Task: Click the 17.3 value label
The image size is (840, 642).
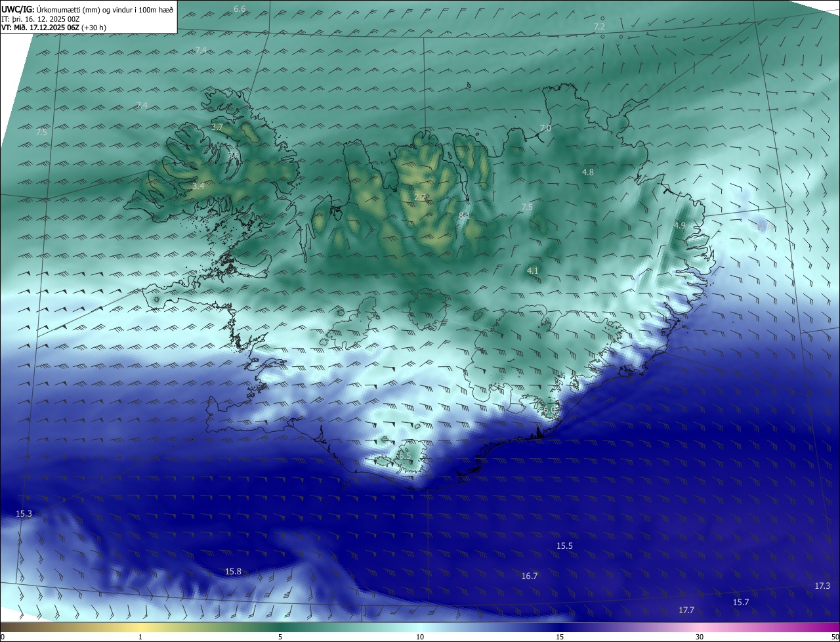Action: pyautogui.click(x=822, y=586)
